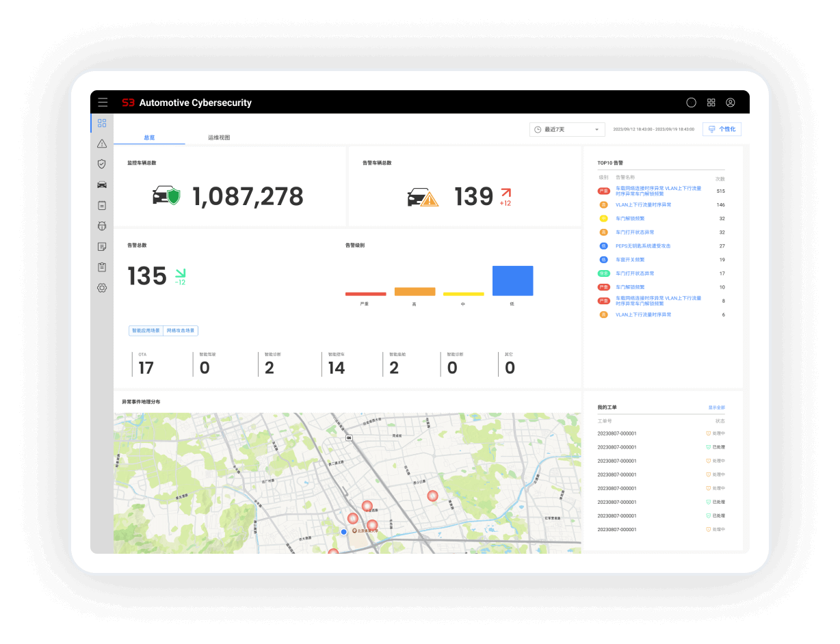
Task: Select the shield checkmark sidebar icon
Action: click(x=102, y=164)
